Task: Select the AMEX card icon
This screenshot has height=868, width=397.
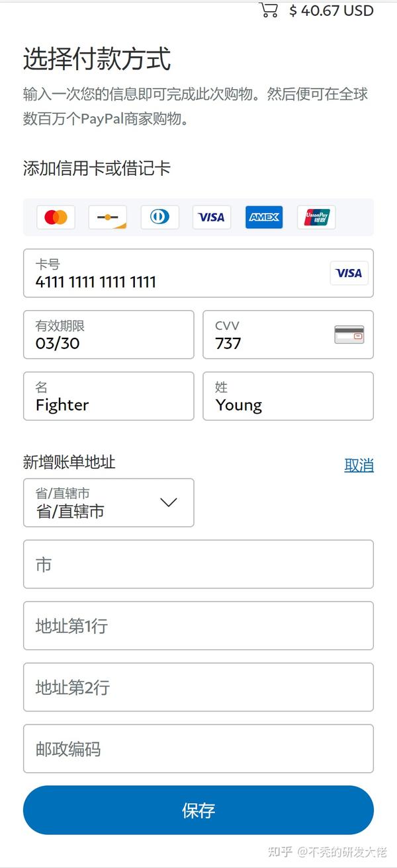Action: click(263, 217)
